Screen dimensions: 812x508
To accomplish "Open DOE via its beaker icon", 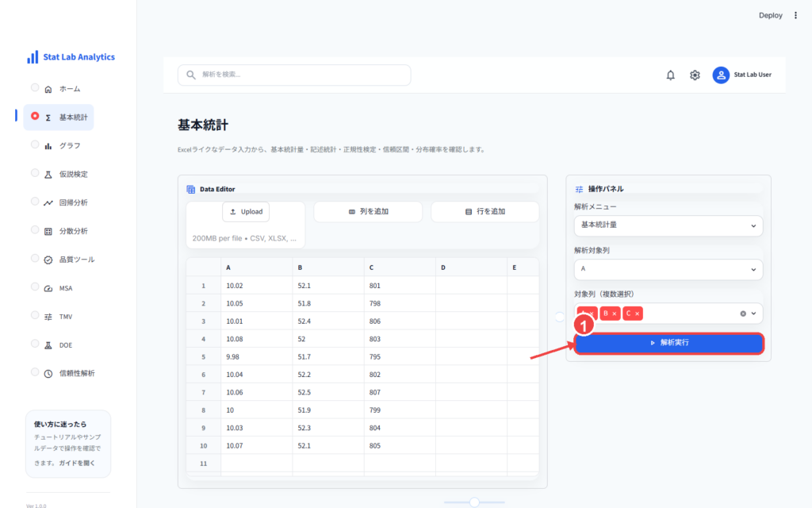I will point(48,345).
